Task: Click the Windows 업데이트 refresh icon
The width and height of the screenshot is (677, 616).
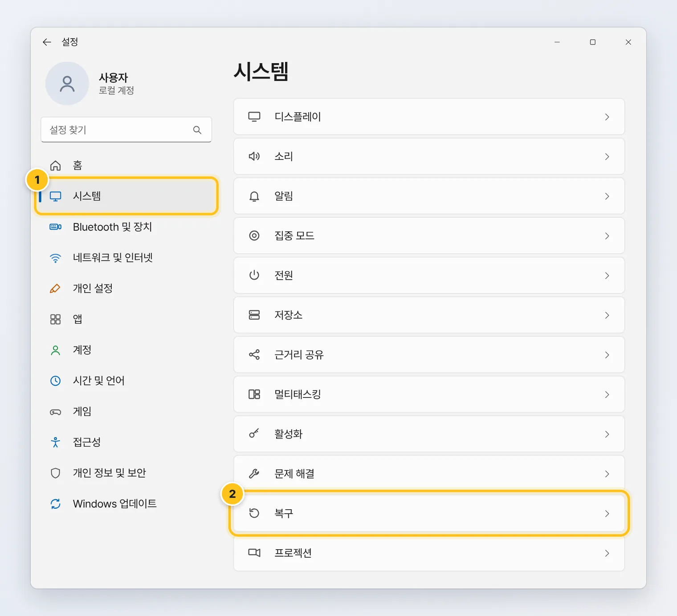Action: (55, 504)
